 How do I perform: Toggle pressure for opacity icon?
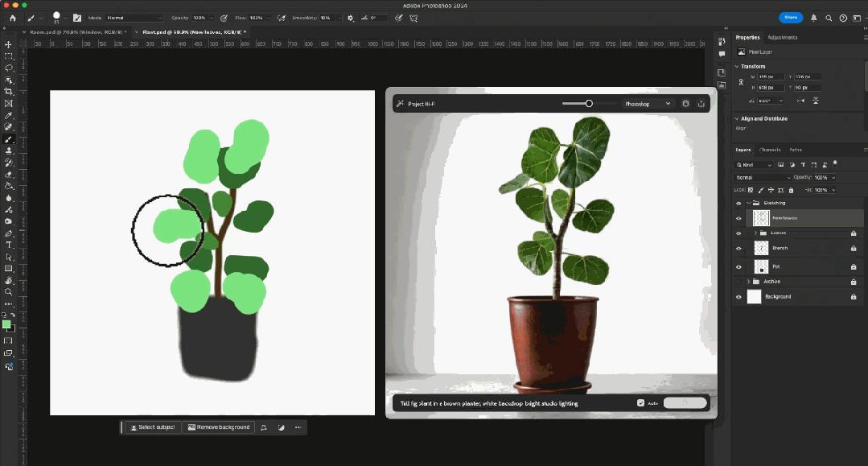[224, 18]
